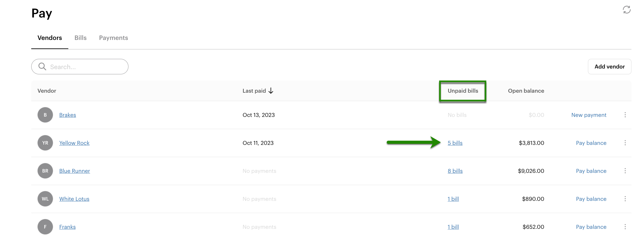This screenshot has width=644, height=239.
Task: Open the White Lotus vendor link
Action: click(74, 199)
